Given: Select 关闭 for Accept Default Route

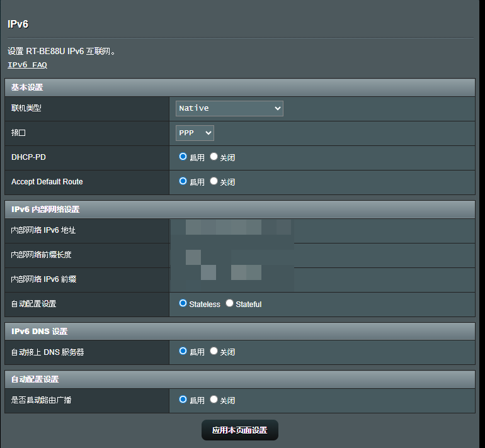Looking at the screenshot, I should (214, 181).
